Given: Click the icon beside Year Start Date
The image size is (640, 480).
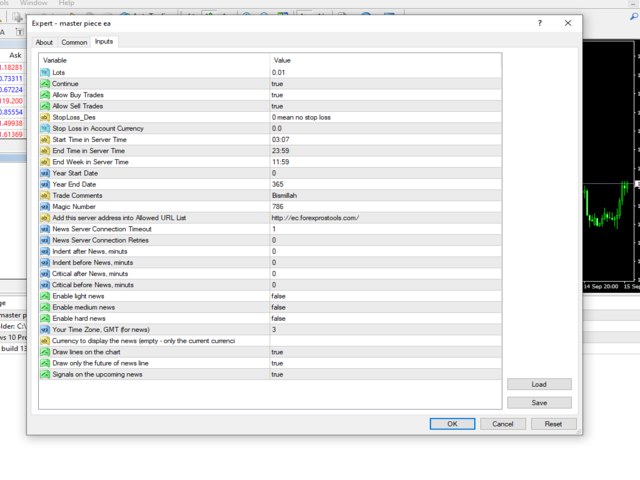Looking at the screenshot, I should [x=45, y=173].
